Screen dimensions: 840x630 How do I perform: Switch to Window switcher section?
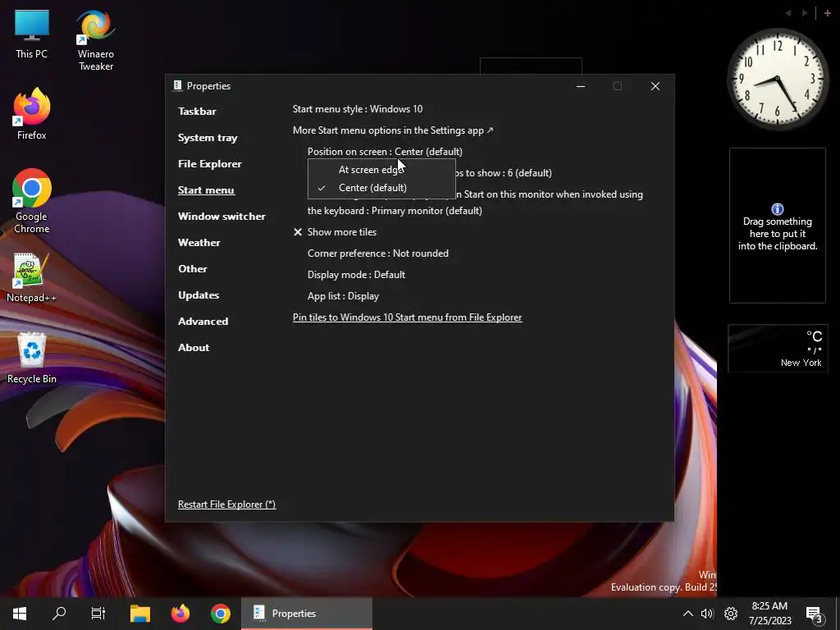pos(221,217)
